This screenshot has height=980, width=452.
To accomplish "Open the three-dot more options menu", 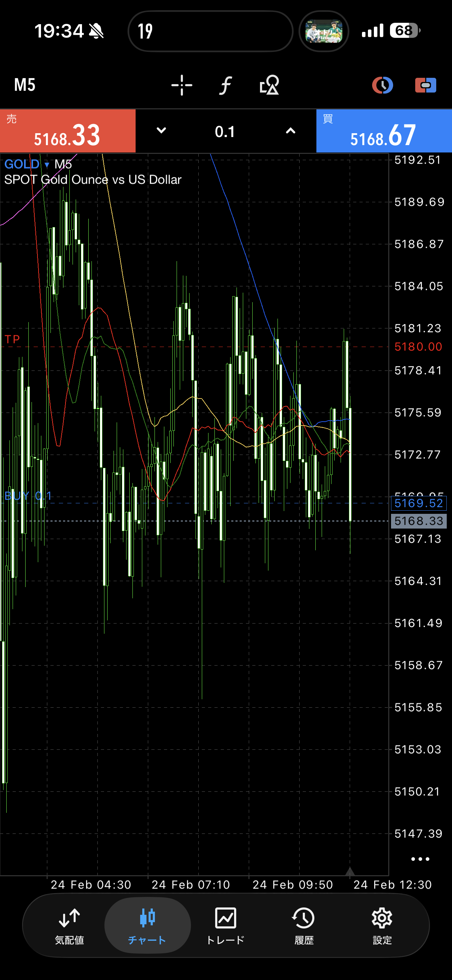I will click(x=420, y=859).
